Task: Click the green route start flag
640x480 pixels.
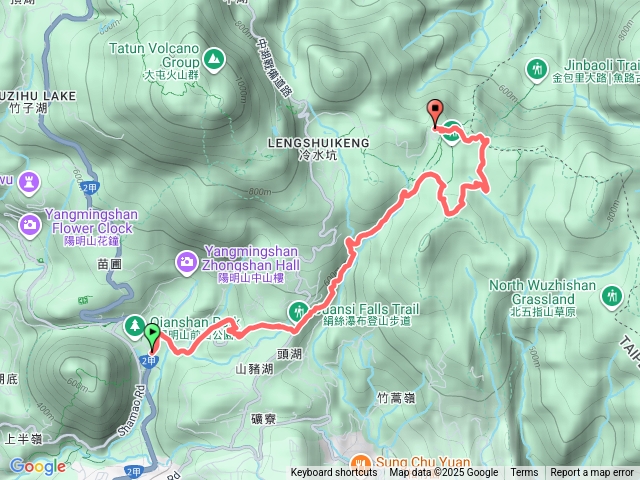Action: [x=152, y=337]
